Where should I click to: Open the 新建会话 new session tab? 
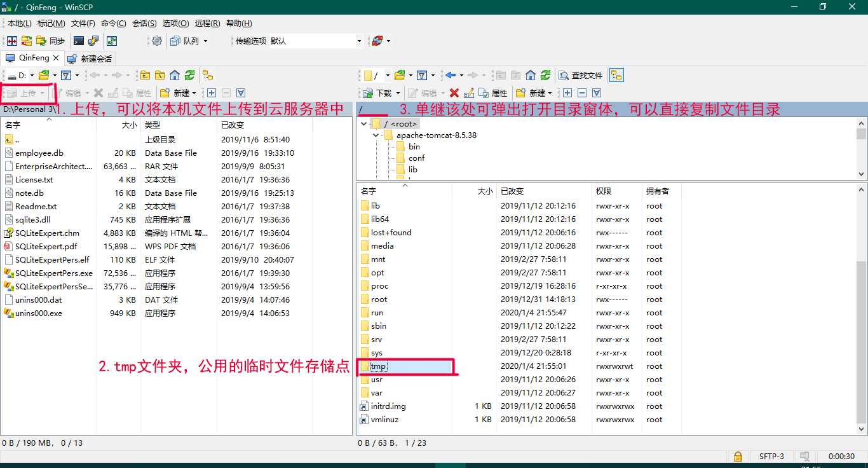89,59
